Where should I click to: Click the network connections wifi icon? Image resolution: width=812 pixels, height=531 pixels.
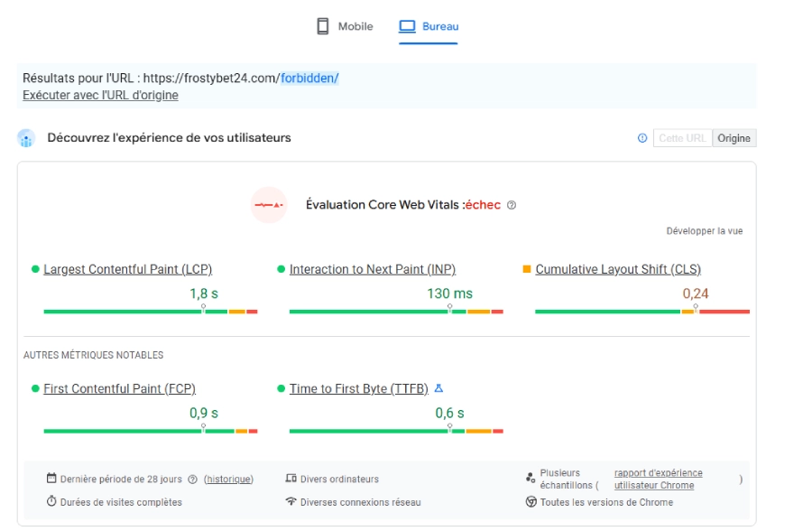click(291, 502)
